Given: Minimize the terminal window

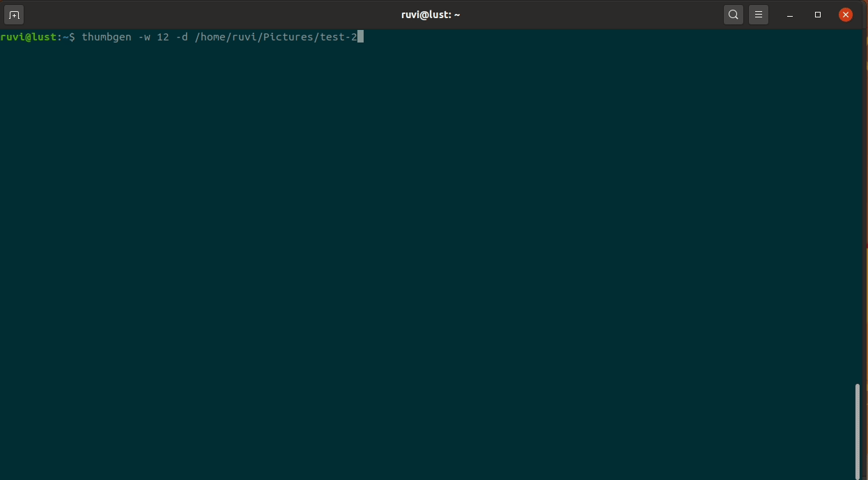Looking at the screenshot, I should [790, 15].
